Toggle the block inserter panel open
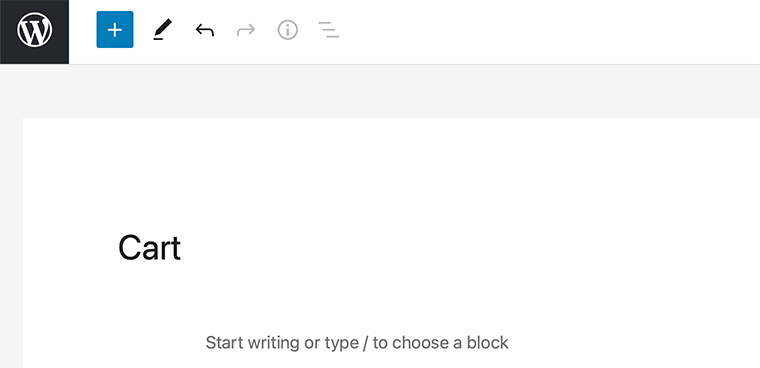 click(x=115, y=30)
